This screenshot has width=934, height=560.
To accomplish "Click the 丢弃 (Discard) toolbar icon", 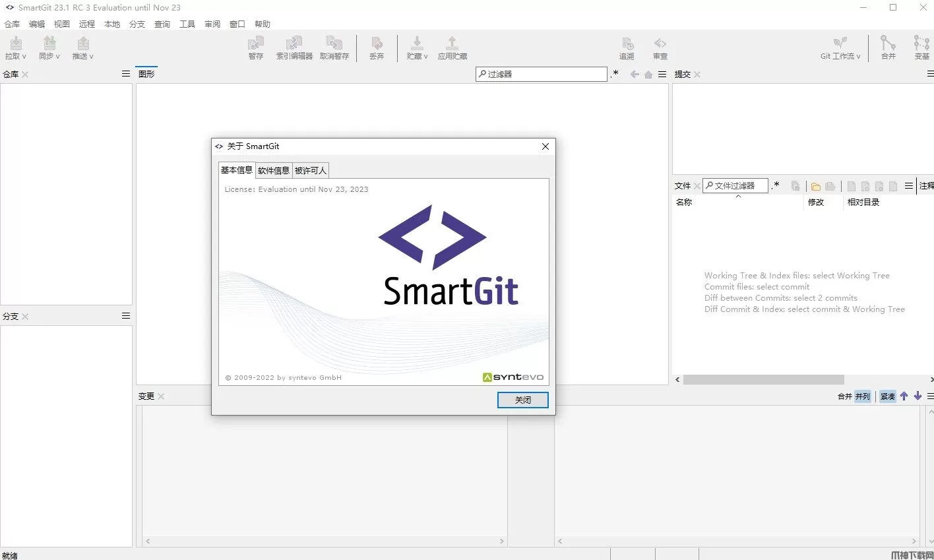I will coord(377,47).
